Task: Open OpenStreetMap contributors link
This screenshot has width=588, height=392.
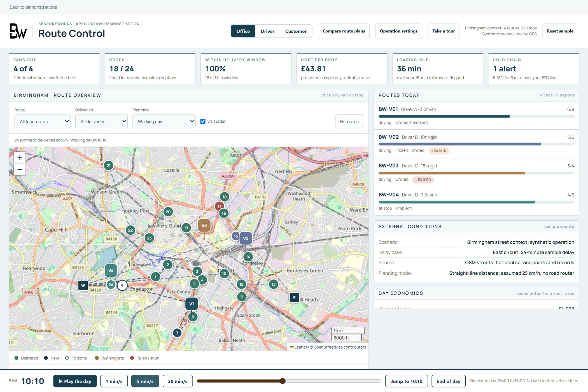Action: click(340, 347)
